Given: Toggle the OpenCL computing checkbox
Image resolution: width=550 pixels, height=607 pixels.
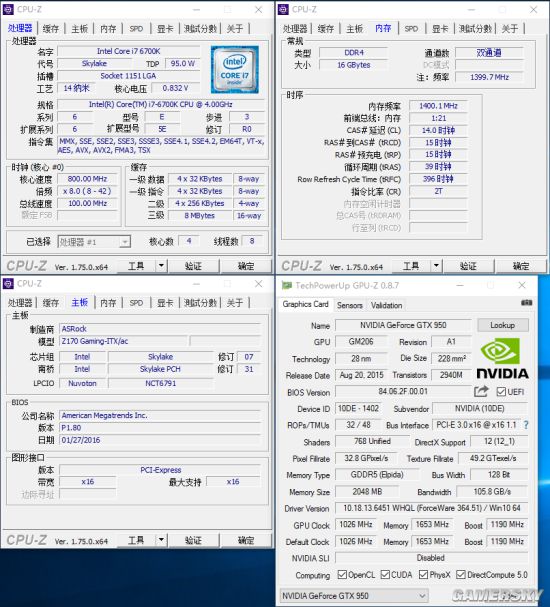Looking at the screenshot, I should (x=342, y=574).
